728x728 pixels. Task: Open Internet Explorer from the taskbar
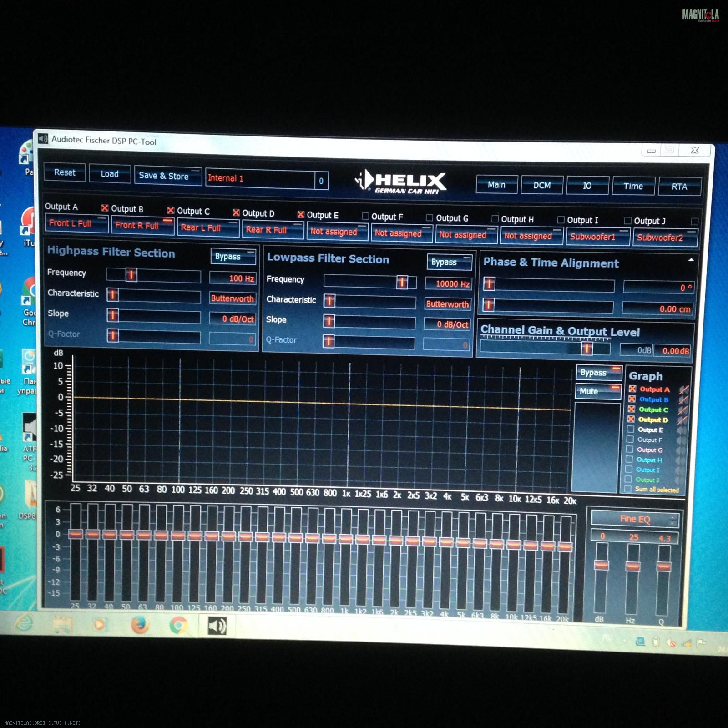pyautogui.click(x=25, y=623)
